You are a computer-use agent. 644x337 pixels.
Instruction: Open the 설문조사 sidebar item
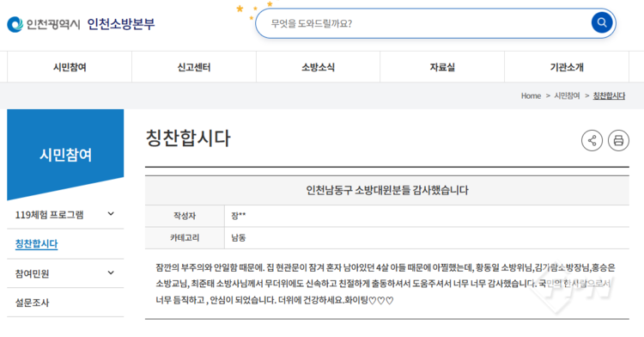click(x=32, y=303)
